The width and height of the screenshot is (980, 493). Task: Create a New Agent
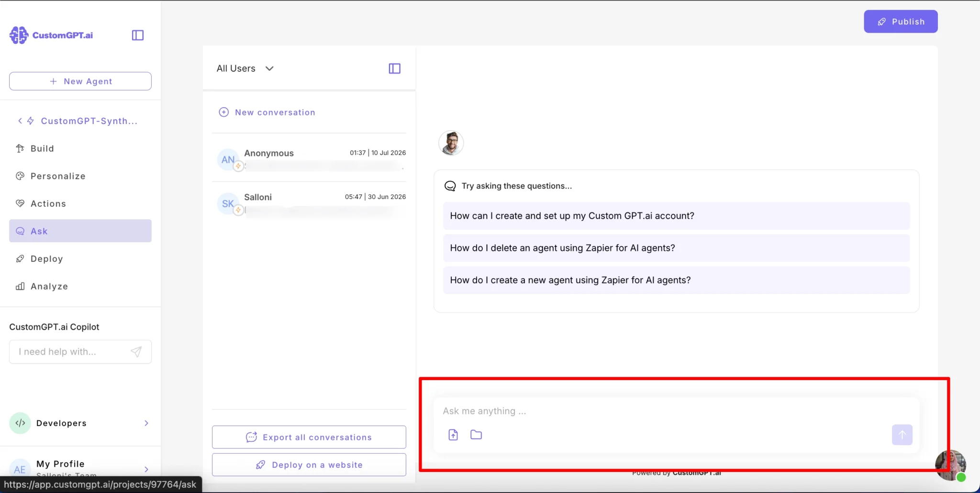(x=80, y=81)
